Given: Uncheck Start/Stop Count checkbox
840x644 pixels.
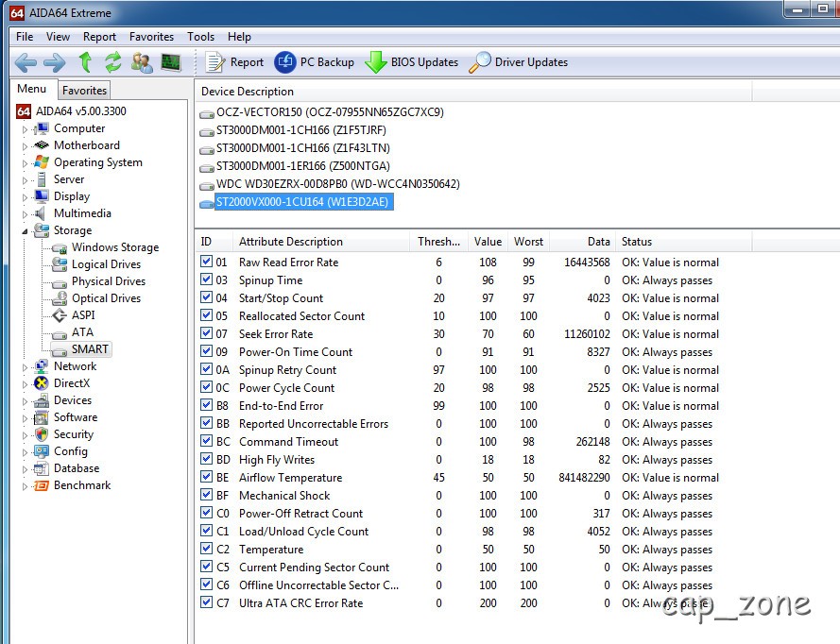Looking at the screenshot, I should click(x=206, y=297).
